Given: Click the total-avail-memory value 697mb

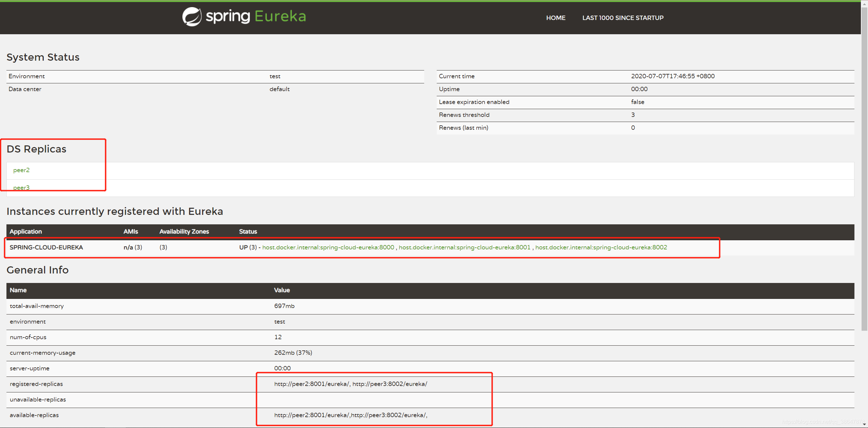Looking at the screenshot, I should click(284, 306).
